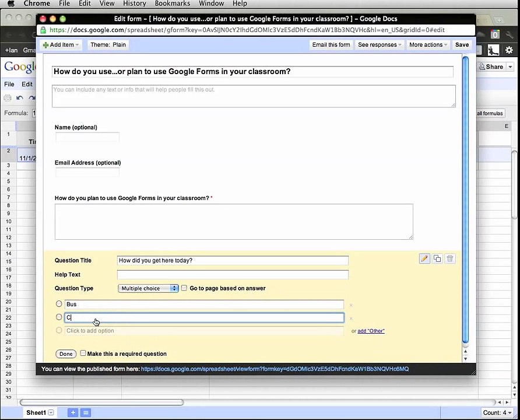This screenshot has height=420, width=520.
Task: Open the Bookmarks menu
Action: click(173, 3)
